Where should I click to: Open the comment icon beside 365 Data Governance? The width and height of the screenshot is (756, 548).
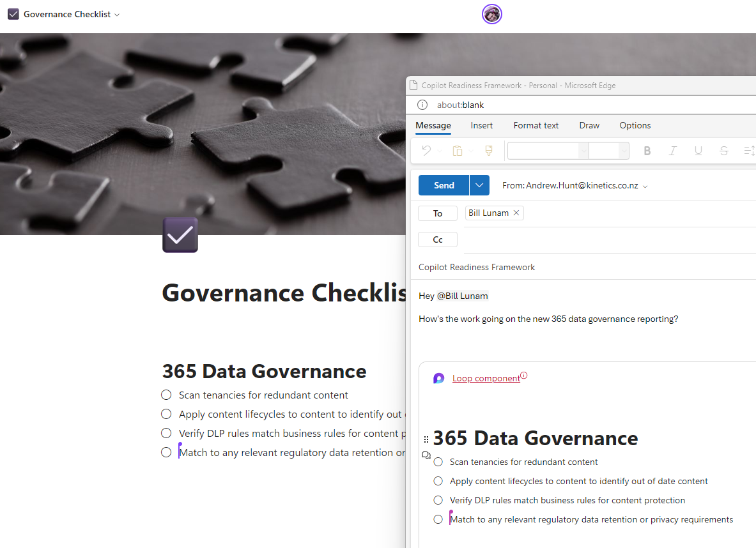click(426, 455)
